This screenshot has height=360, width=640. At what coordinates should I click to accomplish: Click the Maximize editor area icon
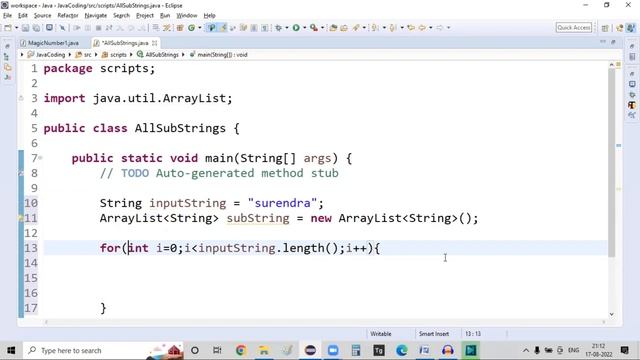(x=613, y=42)
